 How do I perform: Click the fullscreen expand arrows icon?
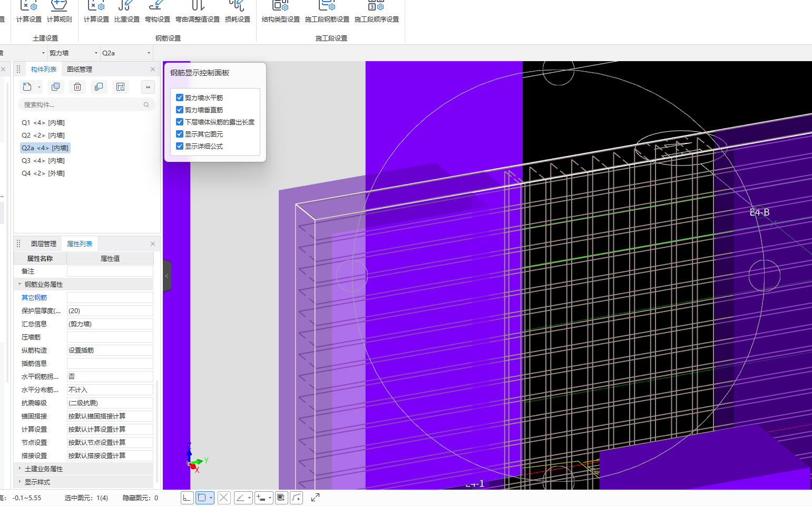(315, 498)
